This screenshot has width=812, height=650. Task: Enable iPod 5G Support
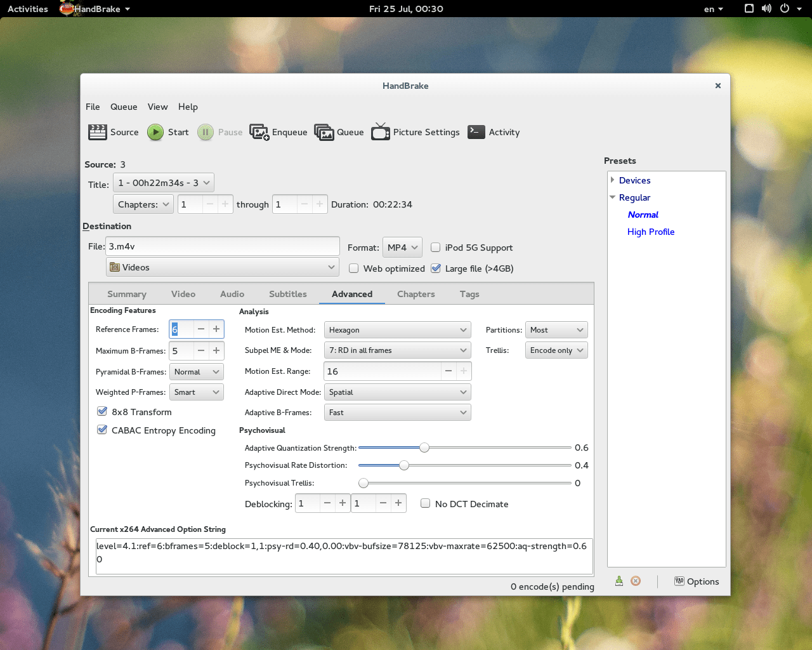pyautogui.click(x=436, y=248)
